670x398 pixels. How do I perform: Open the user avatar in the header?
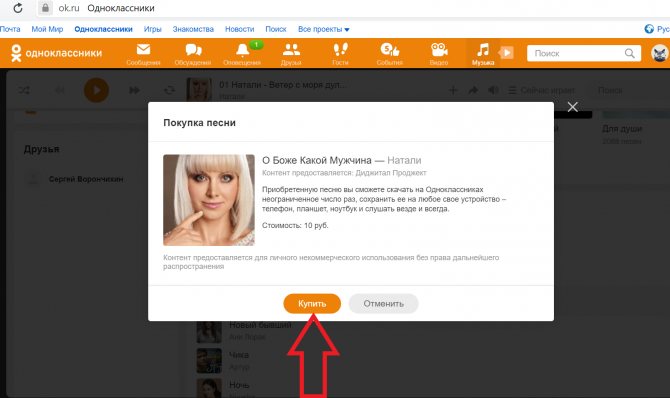[x=659, y=53]
